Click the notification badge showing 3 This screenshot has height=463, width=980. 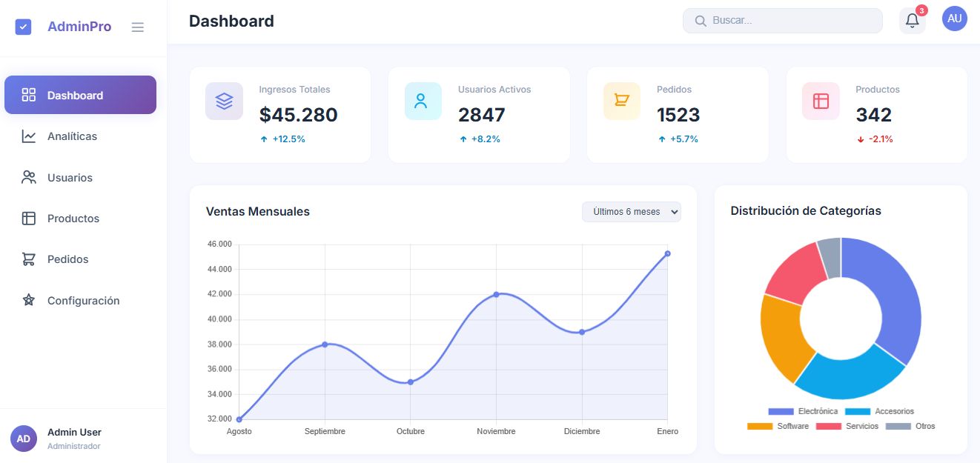tap(921, 11)
